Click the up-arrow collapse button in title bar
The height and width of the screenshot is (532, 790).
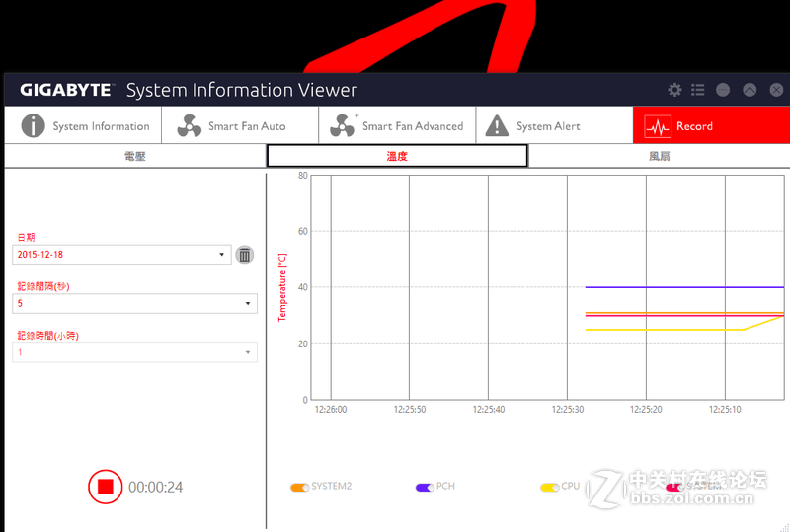(x=750, y=90)
